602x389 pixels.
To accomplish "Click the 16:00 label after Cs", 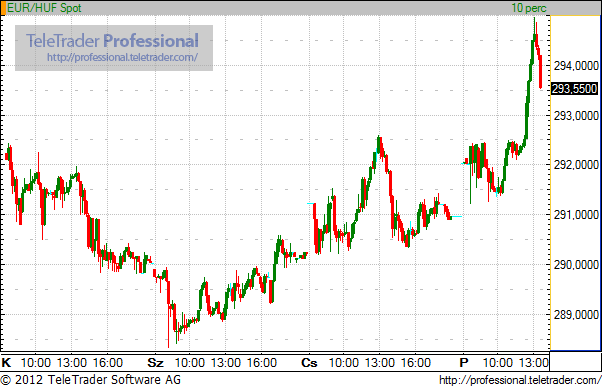I will click(416, 363).
